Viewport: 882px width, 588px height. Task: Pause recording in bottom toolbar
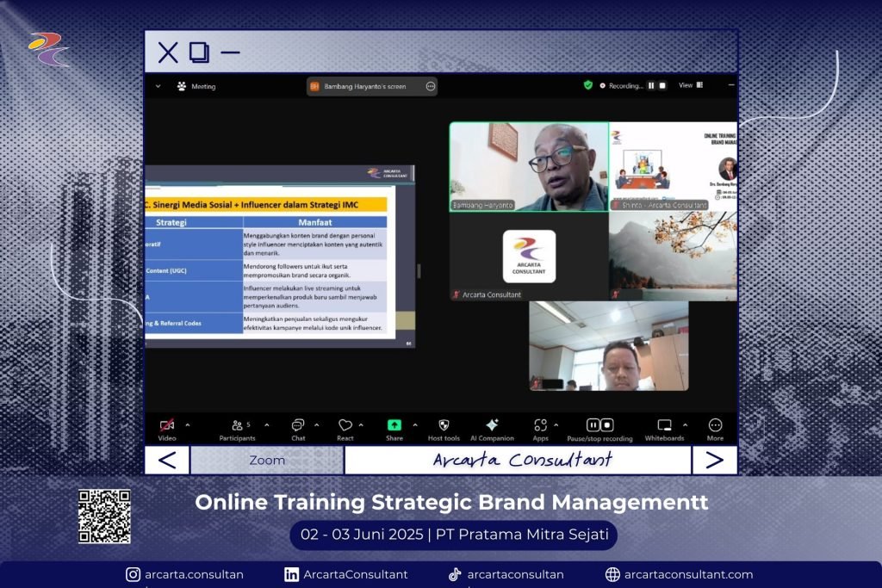(593, 425)
